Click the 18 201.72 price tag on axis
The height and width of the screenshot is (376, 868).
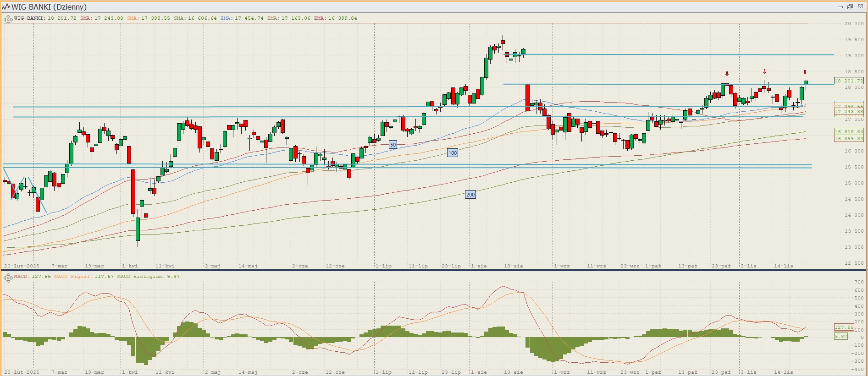(848, 81)
